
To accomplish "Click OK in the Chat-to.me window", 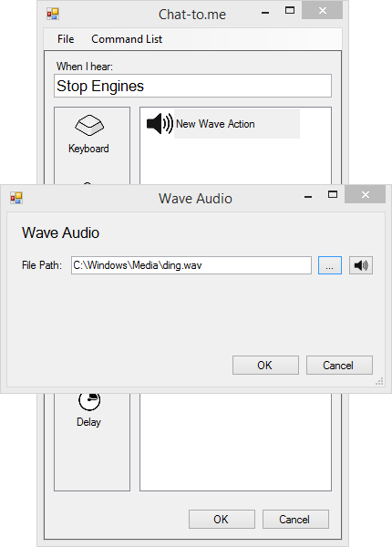I will click(x=222, y=520).
